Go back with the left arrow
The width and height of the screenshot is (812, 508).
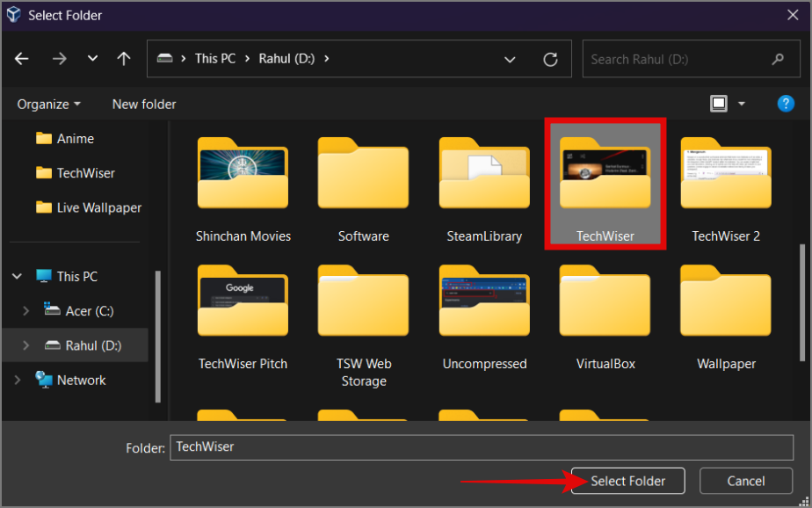coord(21,59)
